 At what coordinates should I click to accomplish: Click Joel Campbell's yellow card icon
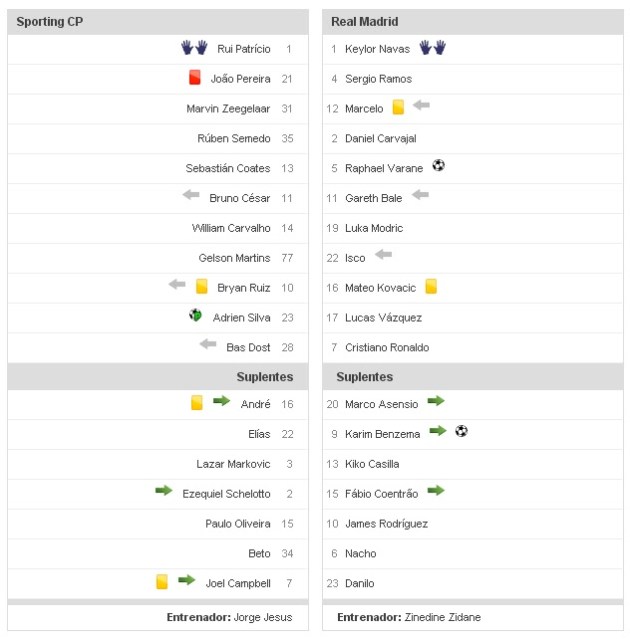162,581
